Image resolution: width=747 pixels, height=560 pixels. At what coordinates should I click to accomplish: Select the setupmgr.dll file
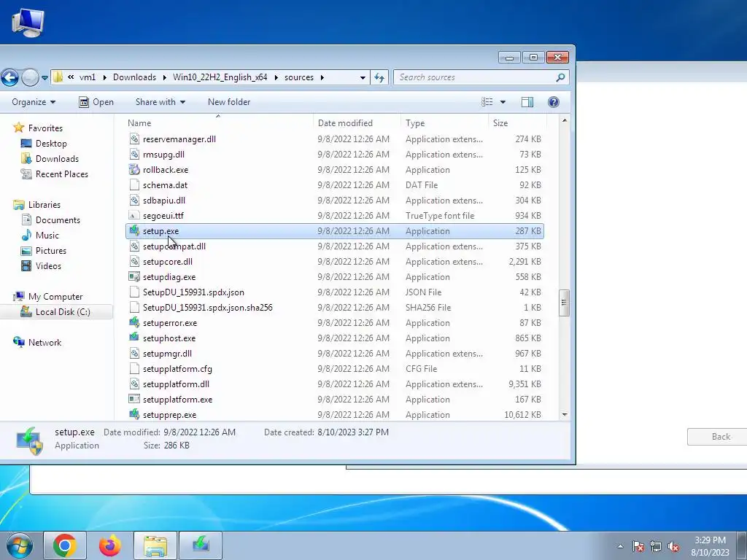pyautogui.click(x=167, y=354)
